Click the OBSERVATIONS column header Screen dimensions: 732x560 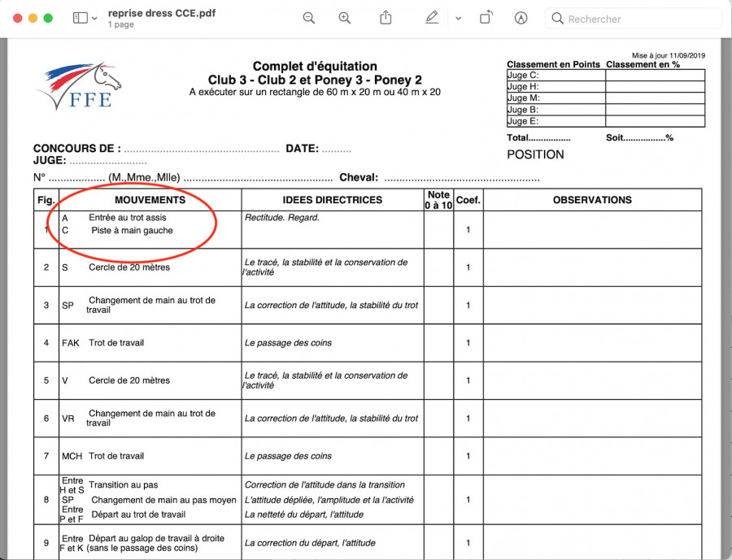pos(592,200)
